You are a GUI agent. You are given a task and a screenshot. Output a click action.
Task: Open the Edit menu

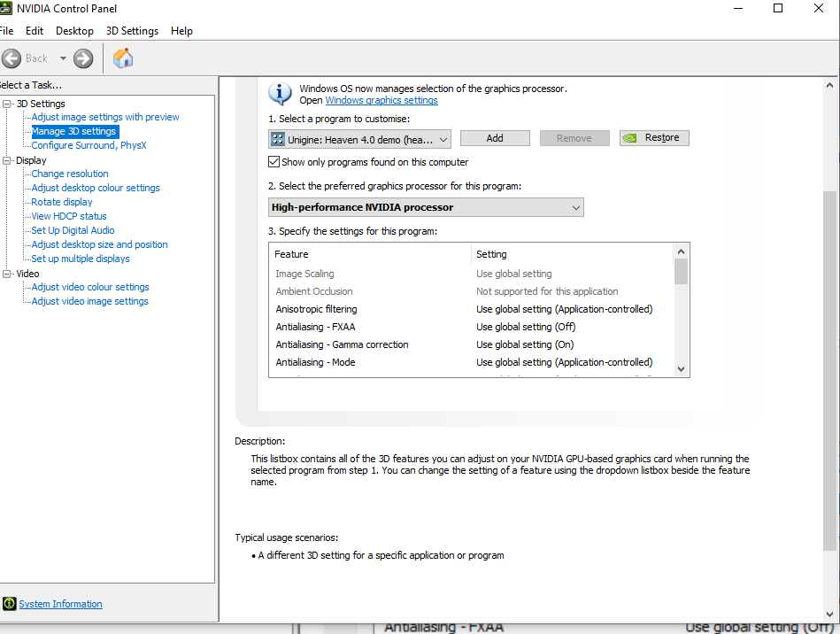click(35, 31)
